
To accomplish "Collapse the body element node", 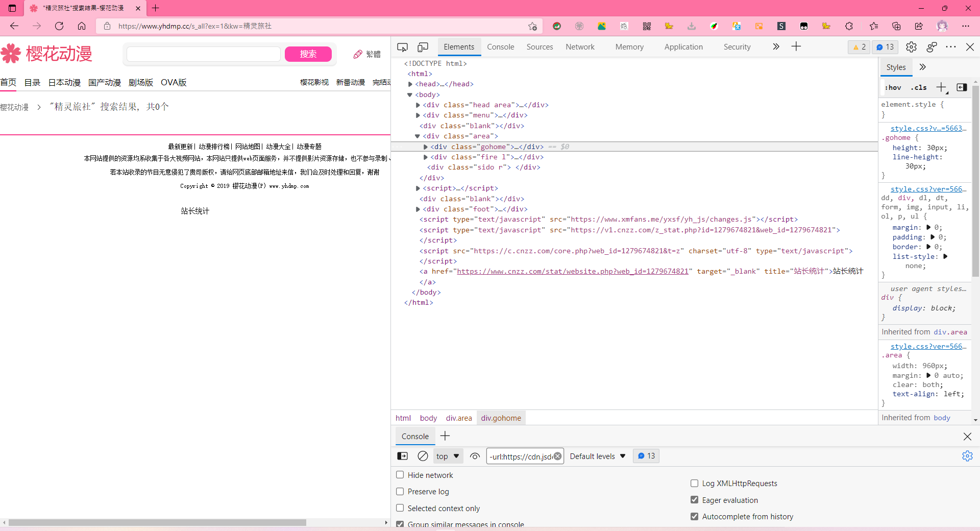I will click(x=409, y=95).
